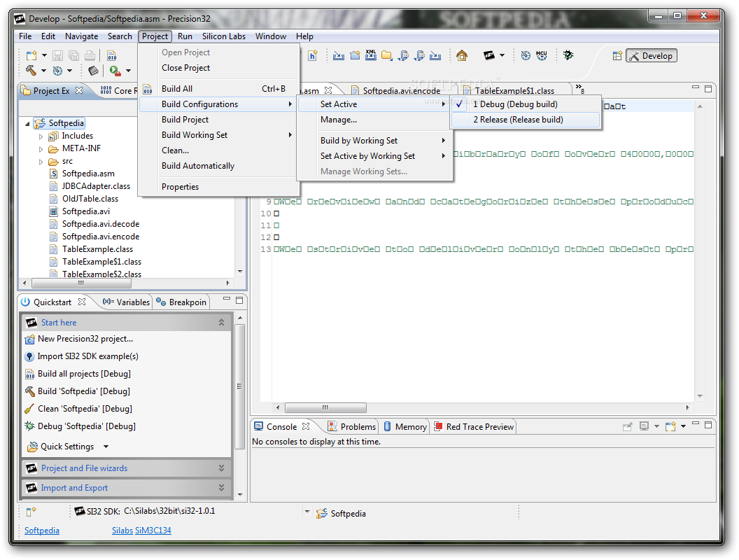
Task: Expand the Includes tree node
Action: coord(41,136)
